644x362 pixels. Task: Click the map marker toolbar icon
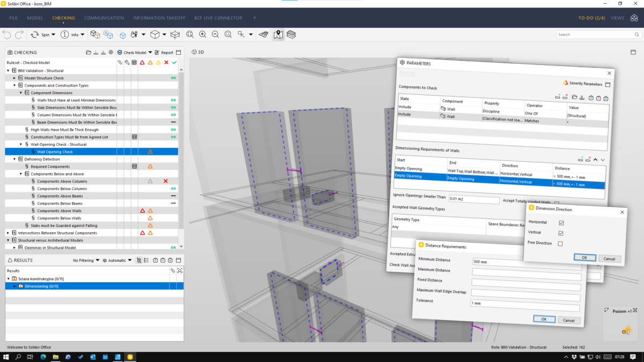coord(278,34)
